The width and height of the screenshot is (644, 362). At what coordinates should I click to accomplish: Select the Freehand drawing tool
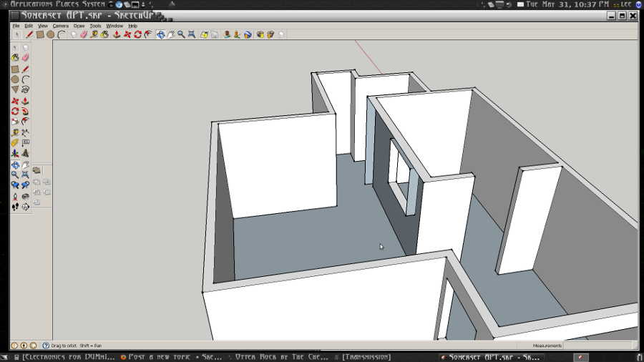click(x=26, y=90)
